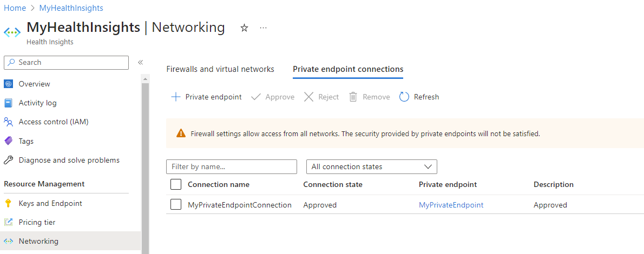Open the more options ellipsis next to title

264,28
